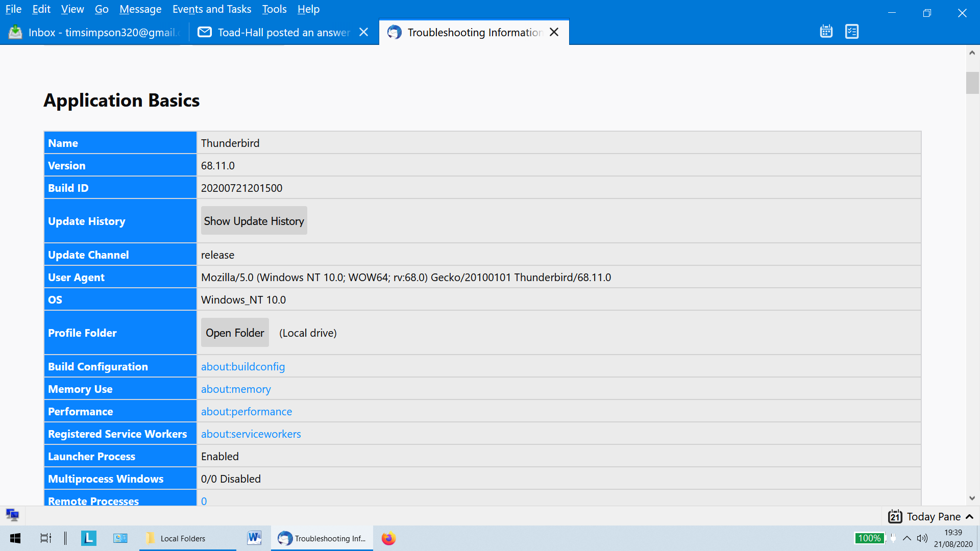Click the Remote Processes 0 link
980x551 pixels.
[204, 501]
